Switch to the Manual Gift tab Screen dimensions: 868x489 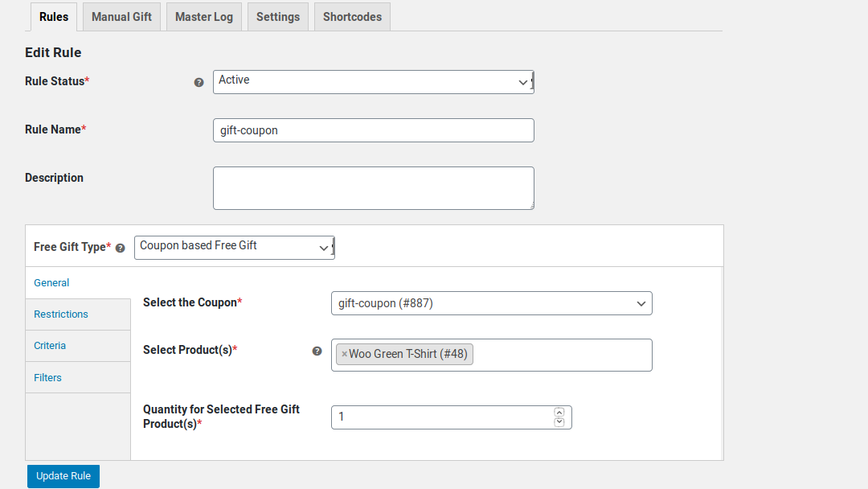pyautogui.click(x=121, y=17)
